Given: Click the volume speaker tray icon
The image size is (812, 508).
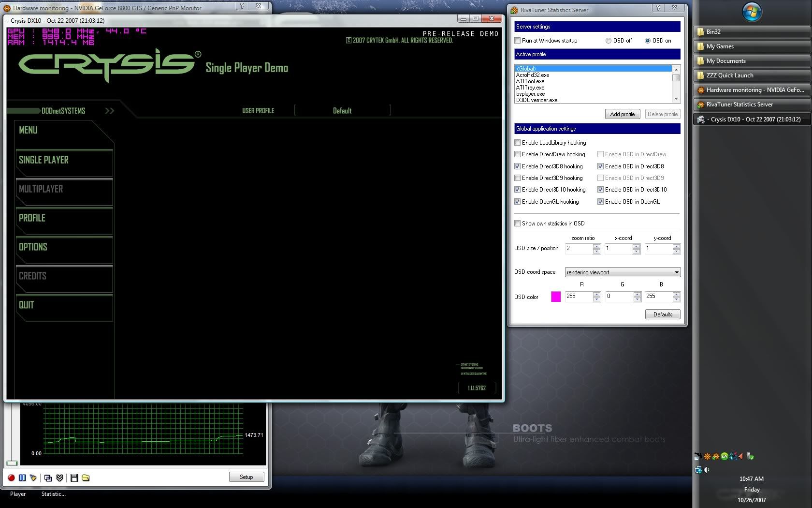Looking at the screenshot, I should tap(707, 469).
